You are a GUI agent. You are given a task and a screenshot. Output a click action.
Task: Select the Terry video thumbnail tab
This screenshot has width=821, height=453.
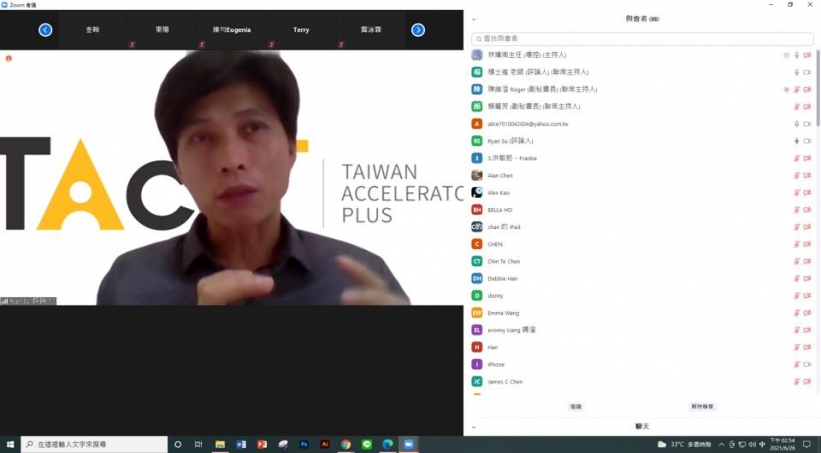[x=301, y=30]
